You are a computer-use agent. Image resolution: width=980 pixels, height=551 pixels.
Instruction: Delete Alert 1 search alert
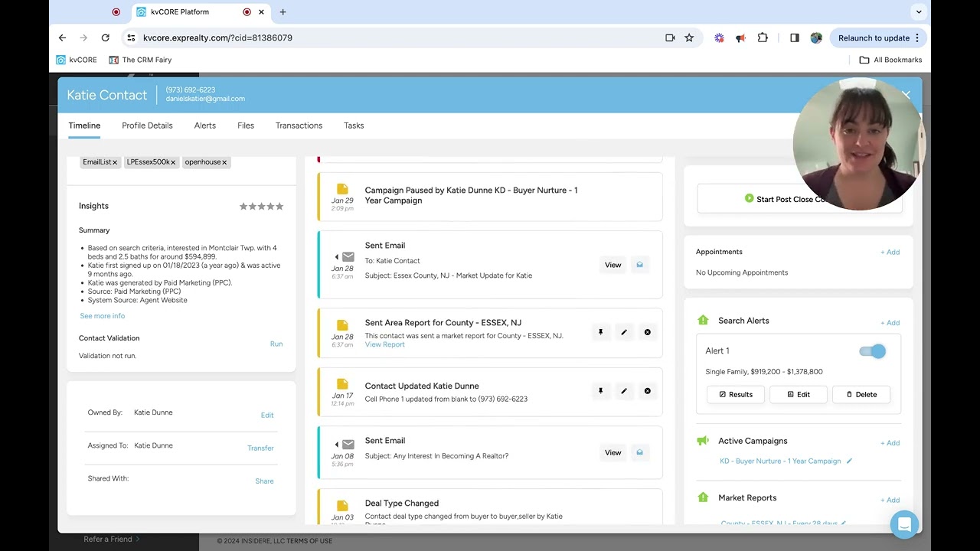pyautogui.click(x=861, y=394)
